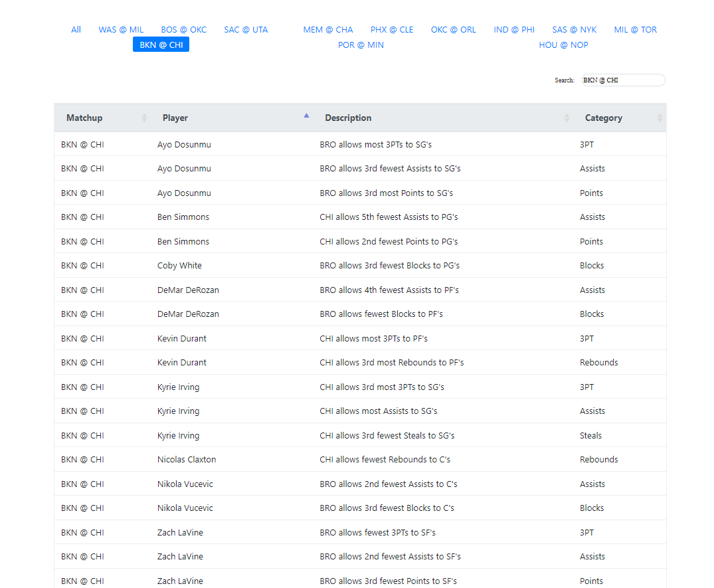Click the Player column header text

coord(175,118)
